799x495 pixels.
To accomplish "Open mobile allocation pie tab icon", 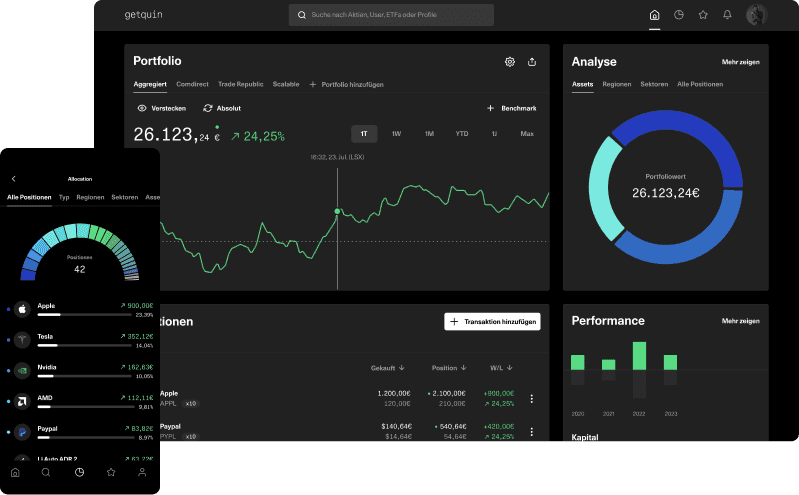I will (x=79, y=473).
